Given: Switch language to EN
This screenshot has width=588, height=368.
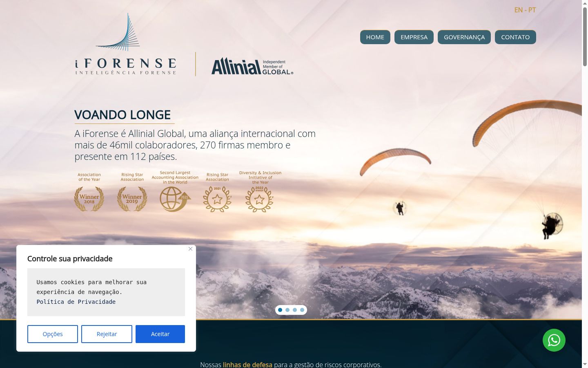Looking at the screenshot, I should click(519, 10).
